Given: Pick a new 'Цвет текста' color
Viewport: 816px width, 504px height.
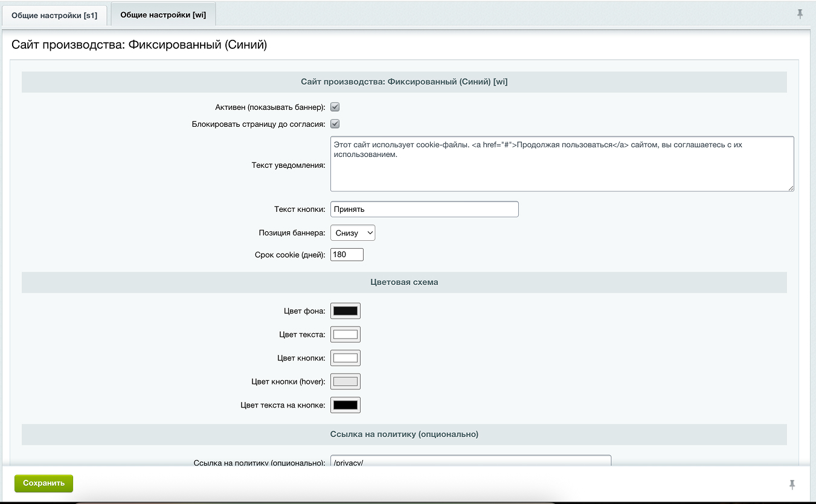Looking at the screenshot, I should (x=345, y=334).
